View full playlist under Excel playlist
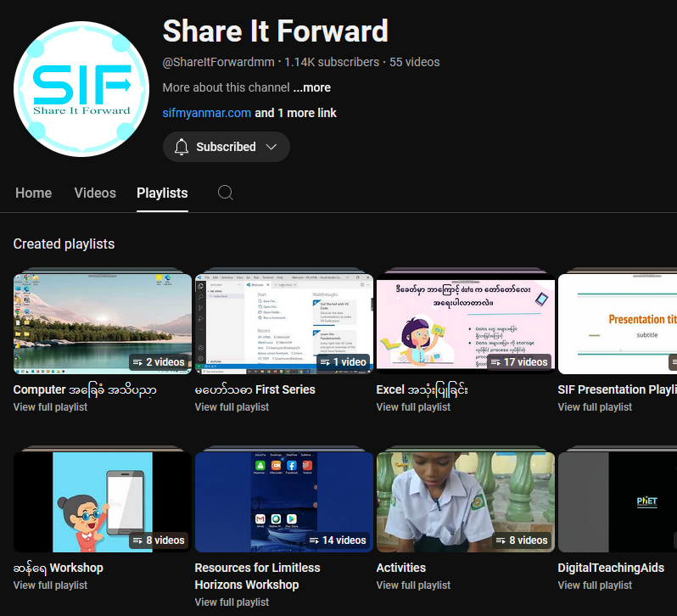 tap(413, 407)
